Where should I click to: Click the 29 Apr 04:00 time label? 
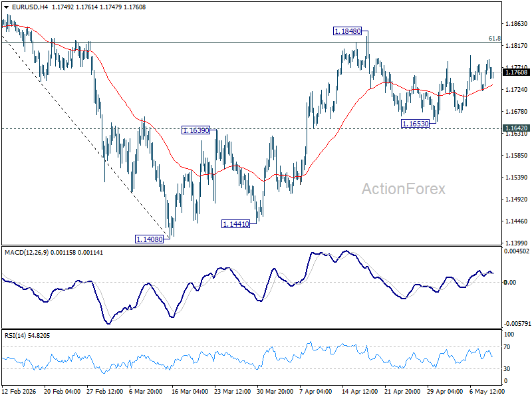tap(445, 391)
